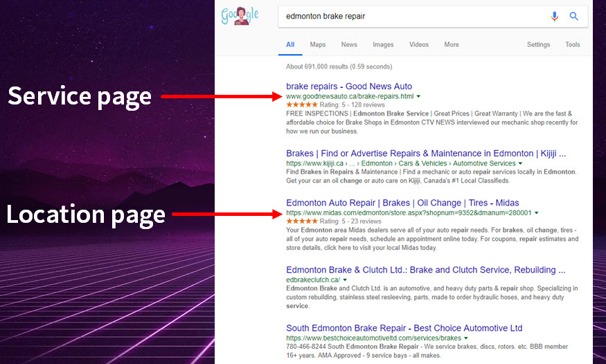Expand the More search options menu
The height and width of the screenshot is (364, 606).
tap(452, 44)
